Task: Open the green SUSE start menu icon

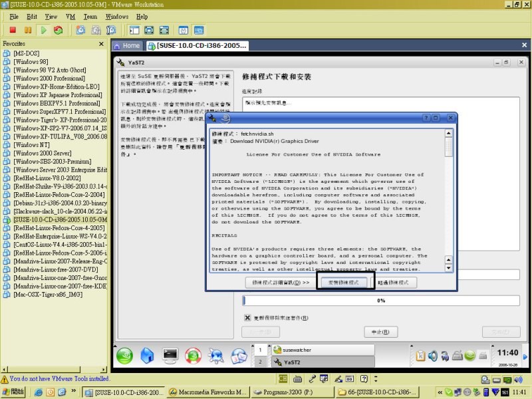Action: click(x=124, y=356)
